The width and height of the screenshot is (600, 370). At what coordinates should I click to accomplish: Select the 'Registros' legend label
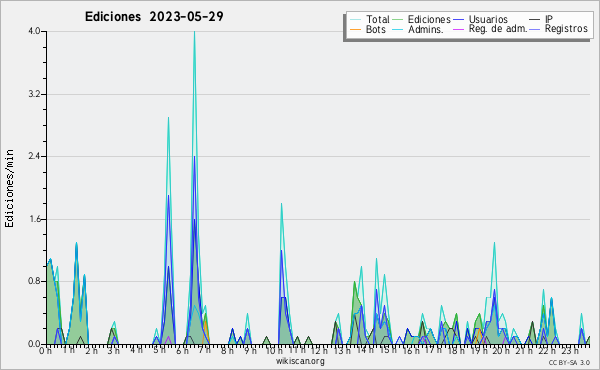(x=566, y=29)
